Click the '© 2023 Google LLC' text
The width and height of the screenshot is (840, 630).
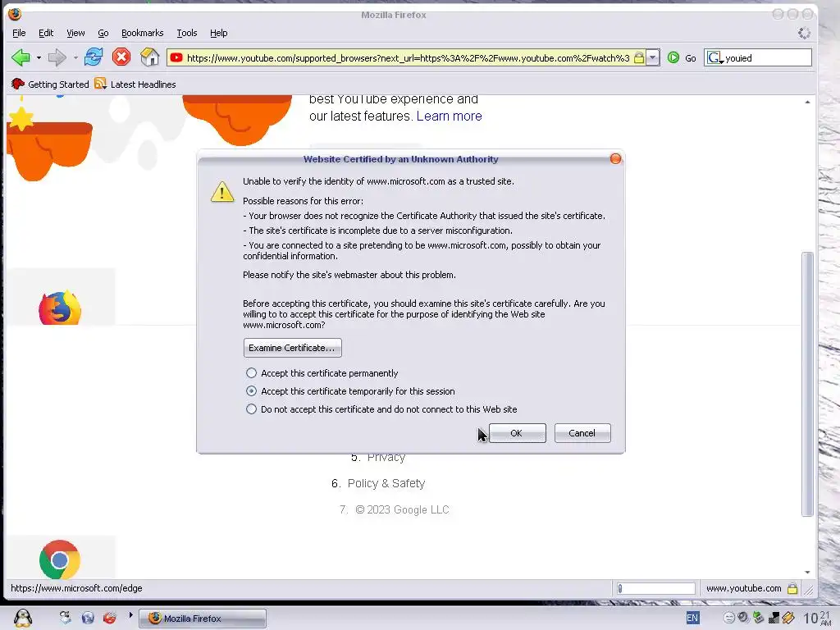tap(402, 509)
